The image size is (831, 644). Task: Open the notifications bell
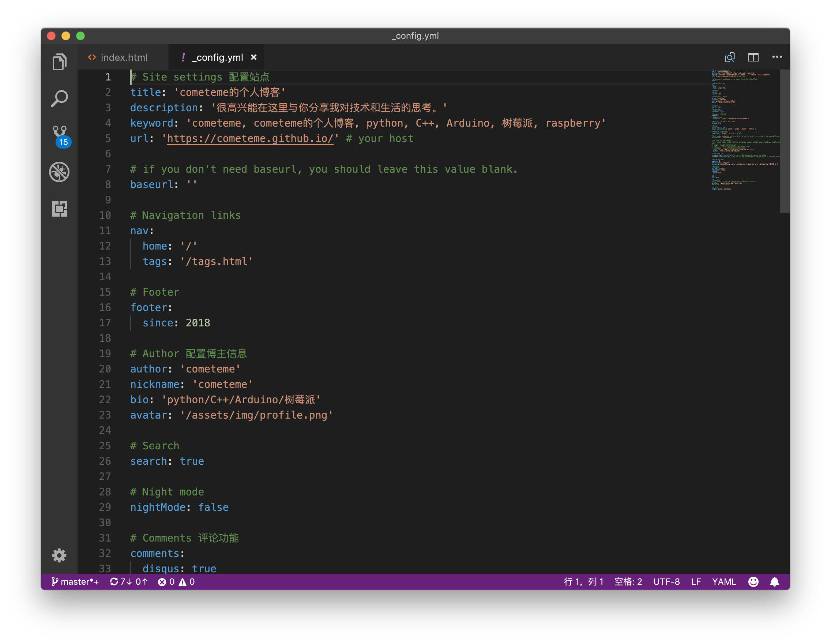click(774, 581)
